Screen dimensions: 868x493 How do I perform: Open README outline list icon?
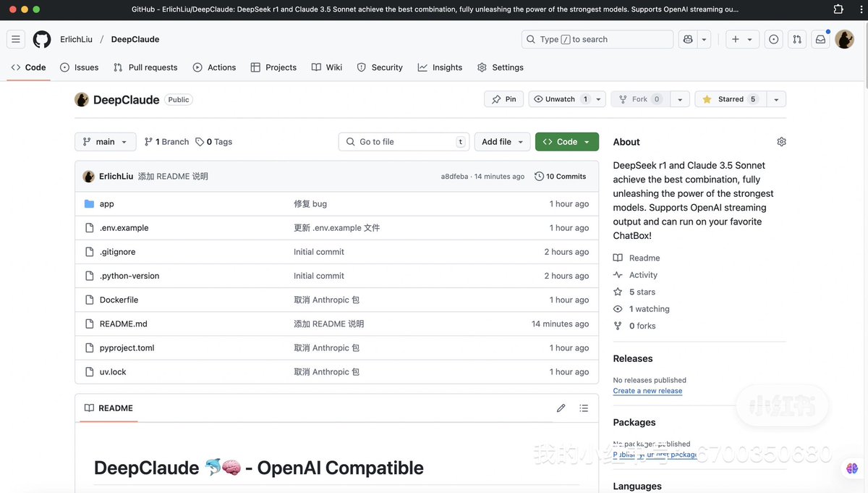[584, 408]
